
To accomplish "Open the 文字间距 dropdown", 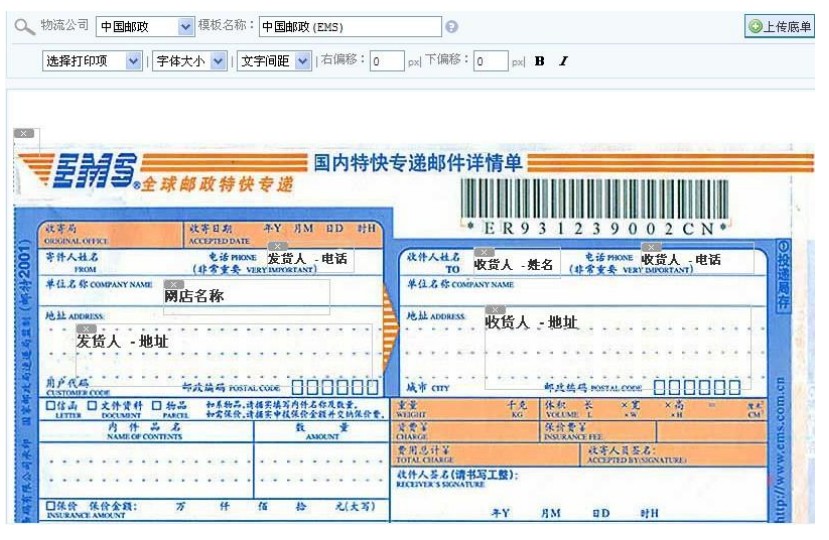I will 274,61.
